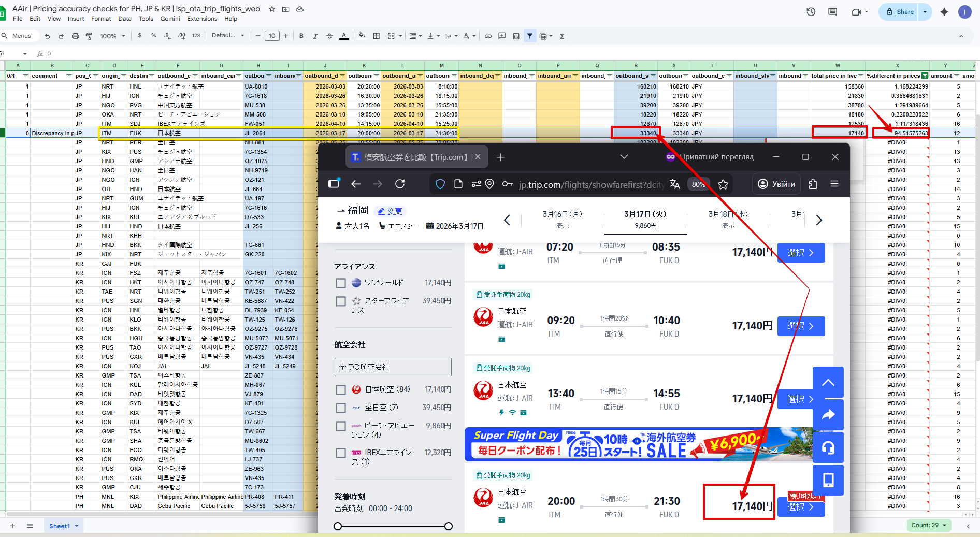980x537 pixels.
Task: Open the fill color picker
Action: [x=362, y=36]
